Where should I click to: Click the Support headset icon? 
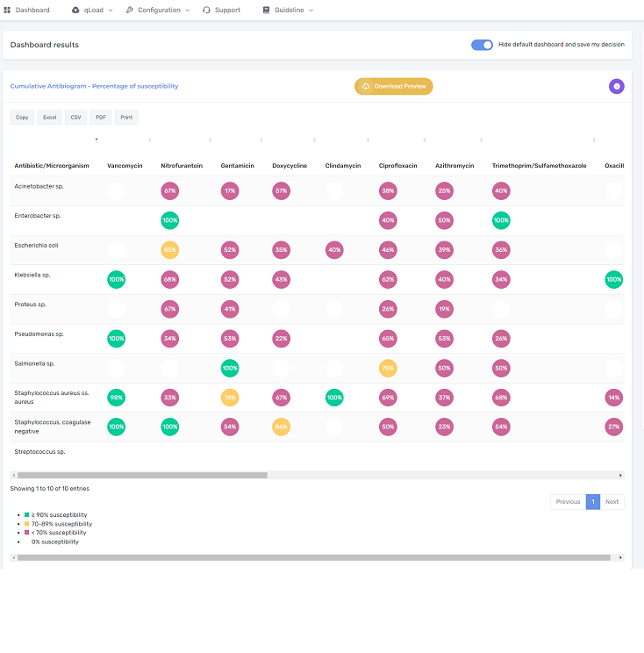[206, 11]
